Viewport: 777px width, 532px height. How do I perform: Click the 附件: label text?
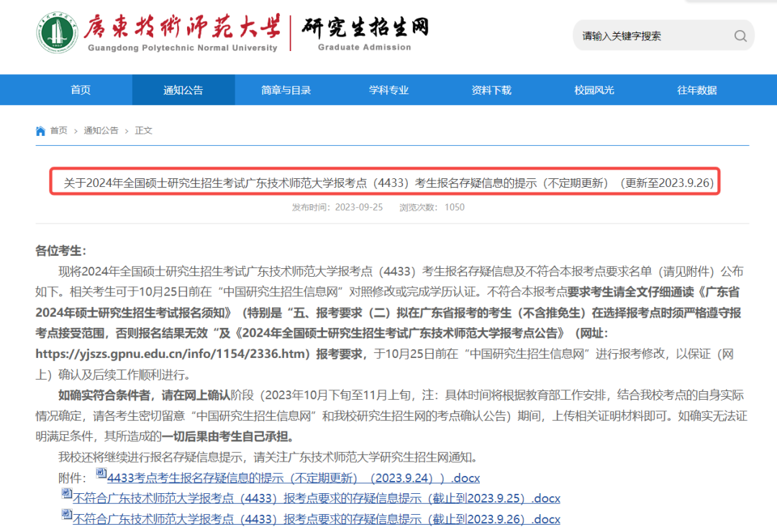tap(73, 478)
